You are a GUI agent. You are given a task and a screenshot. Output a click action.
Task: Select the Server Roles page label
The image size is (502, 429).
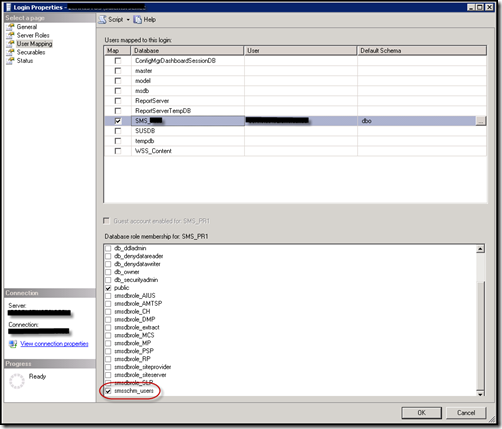tap(33, 35)
